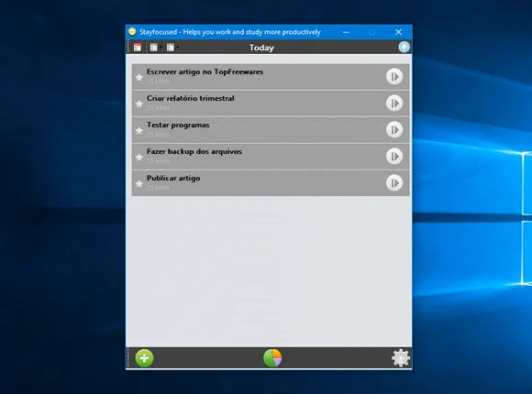Toggle star on Testar programas task
The height and width of the screenshot is (394, 532).
(139, 131)
